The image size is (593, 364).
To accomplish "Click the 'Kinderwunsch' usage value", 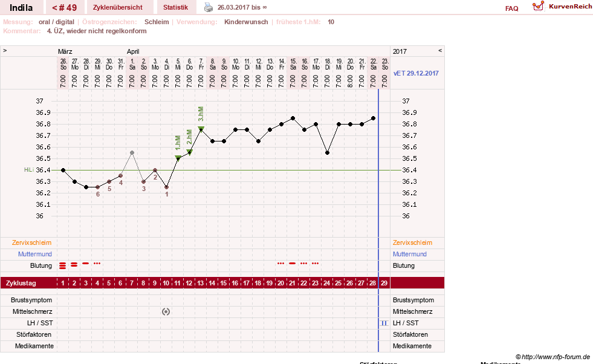I will pyautogui.click(x=246, y=22).
